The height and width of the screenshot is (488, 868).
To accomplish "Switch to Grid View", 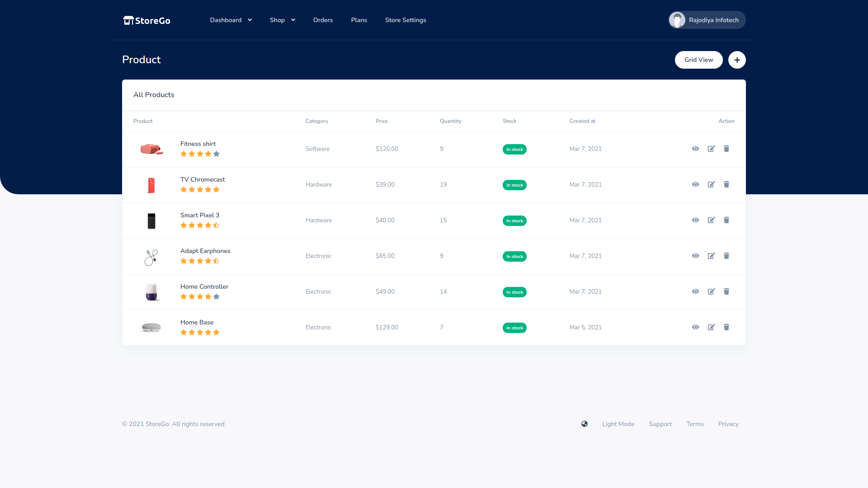I will pos(698,60).
